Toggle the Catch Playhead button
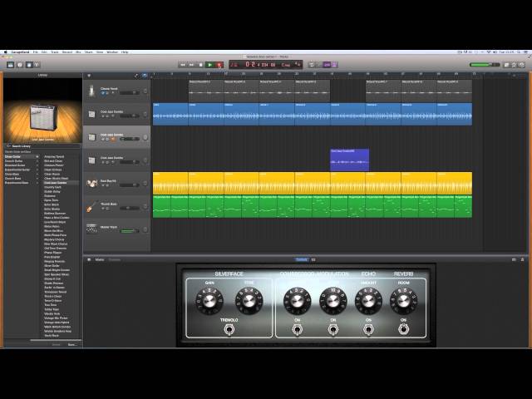 click(136, 76)
